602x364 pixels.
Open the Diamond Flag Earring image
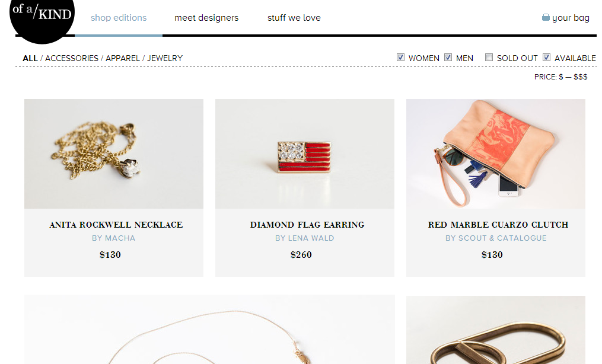(x=305, y=154)
